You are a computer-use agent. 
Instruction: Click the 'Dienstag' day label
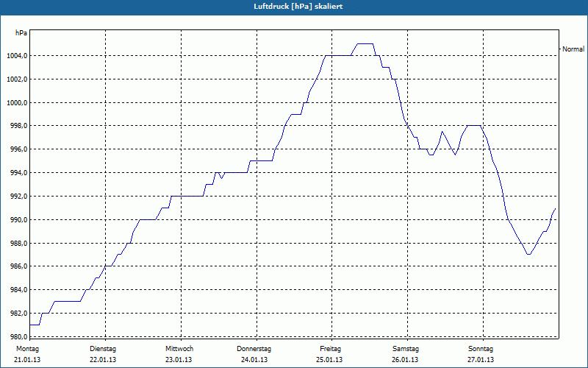[103, 349]
